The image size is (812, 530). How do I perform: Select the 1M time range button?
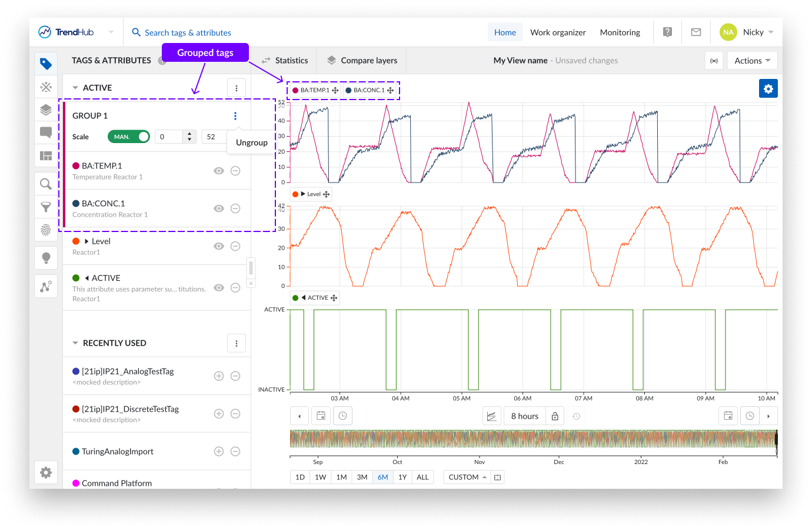(341, 477)
